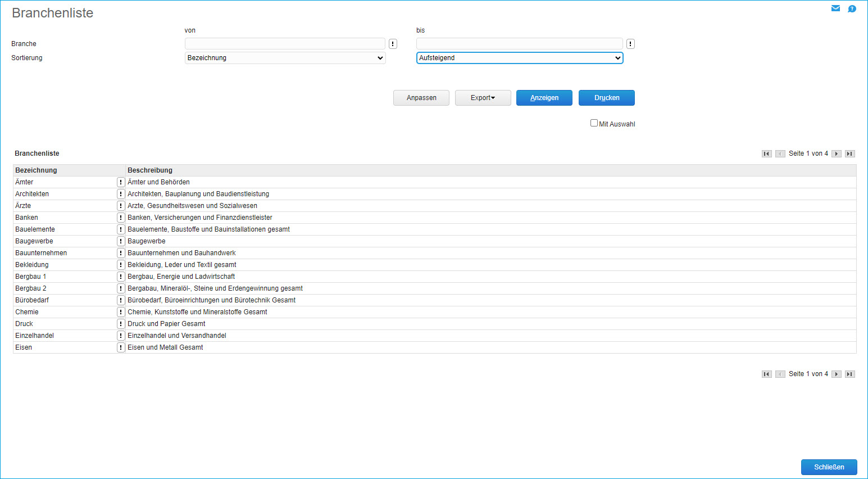The height and width of the screenshot is (479, 868).
Task: Open details icon for Bürobedarf row
Action: tap(121, 300)
